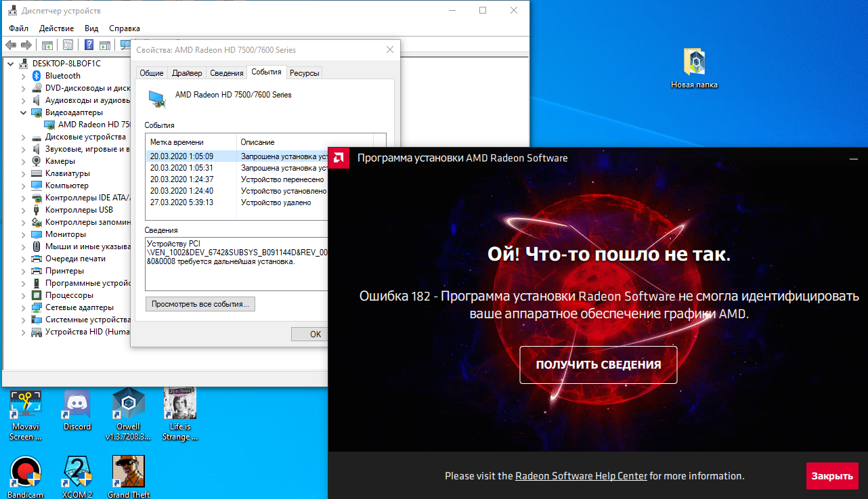868x499 pixels.
Task: Open the Действие menu
Action: 56,28
